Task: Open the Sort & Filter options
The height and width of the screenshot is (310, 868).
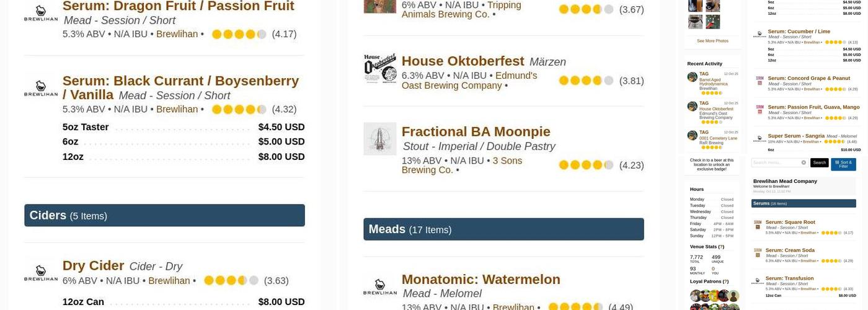Action: pos(843,164)
